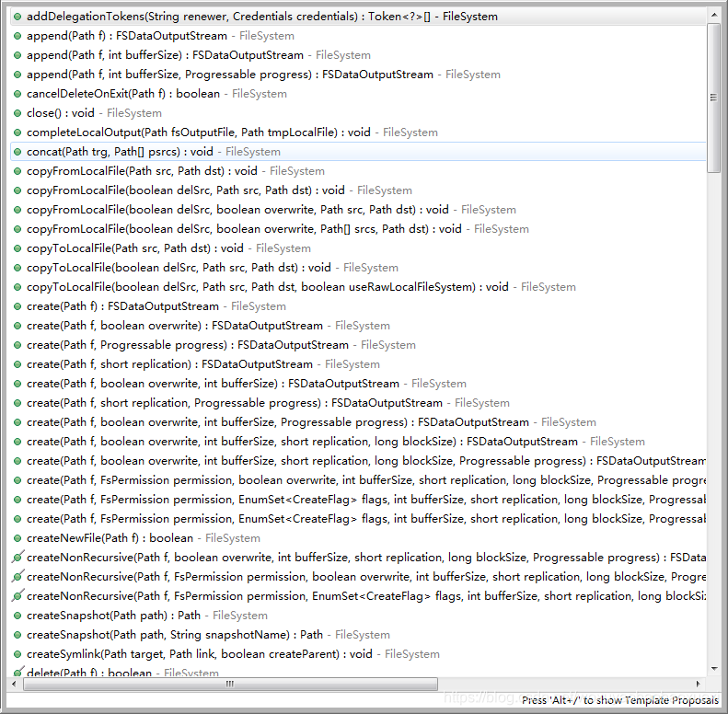Pick create with overwrite, bufferSize, Progressable progress
The width and height of the screenshot is (728, 714).
point(357,422)
